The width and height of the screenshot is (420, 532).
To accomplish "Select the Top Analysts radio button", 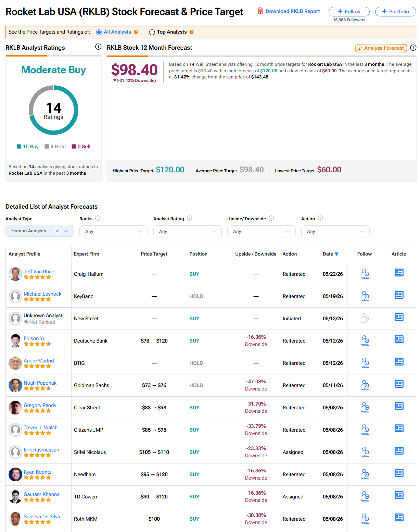I will 152,32.
